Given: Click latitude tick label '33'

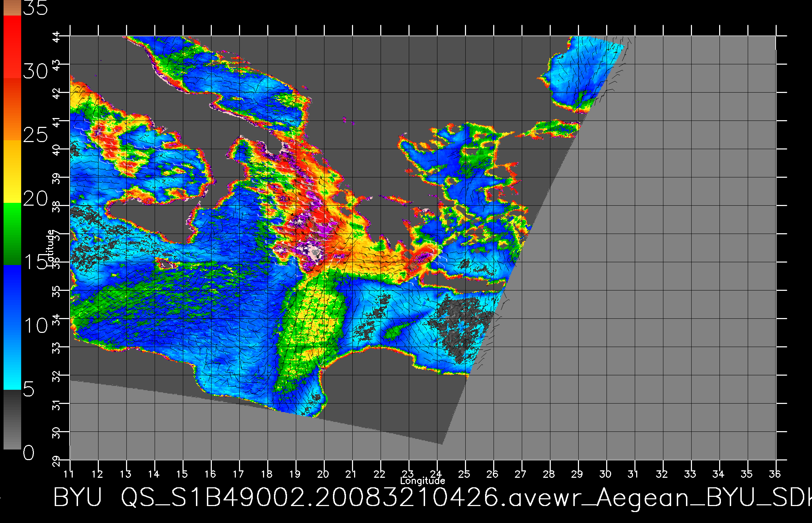Looking at the screenshot, I should pos(56,348).
